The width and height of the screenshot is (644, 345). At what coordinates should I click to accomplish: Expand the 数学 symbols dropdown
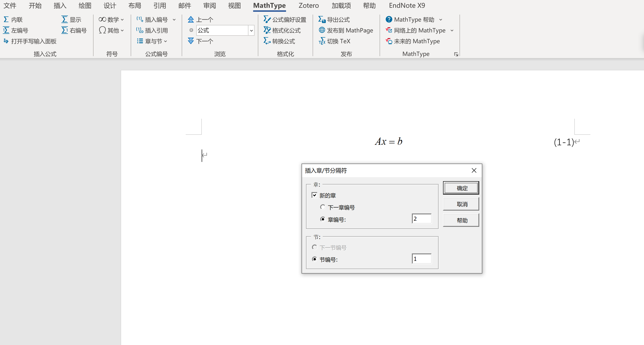point(111,20)
